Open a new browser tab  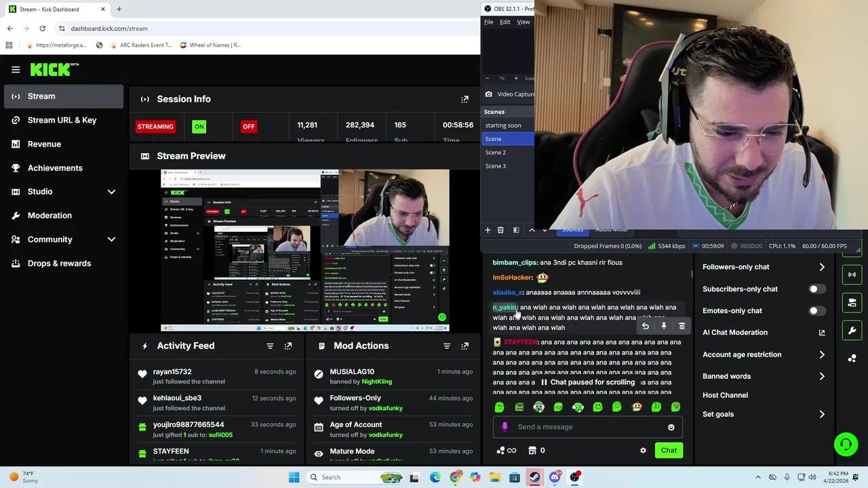click(119, 9)
